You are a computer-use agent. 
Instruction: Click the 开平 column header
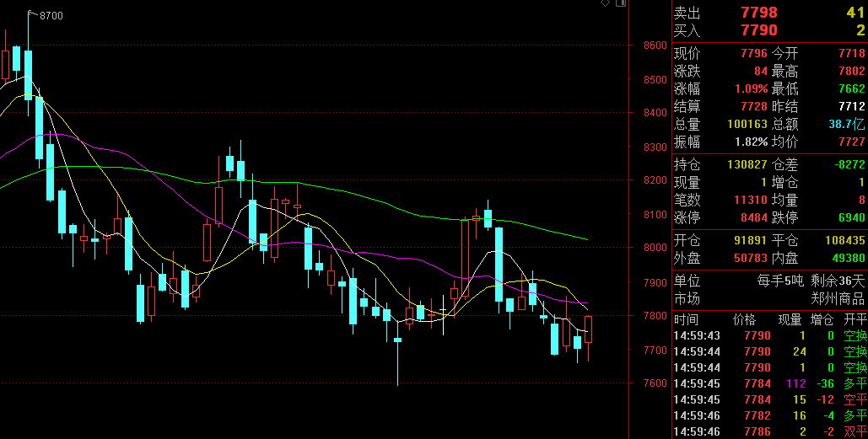pos(855,319)
